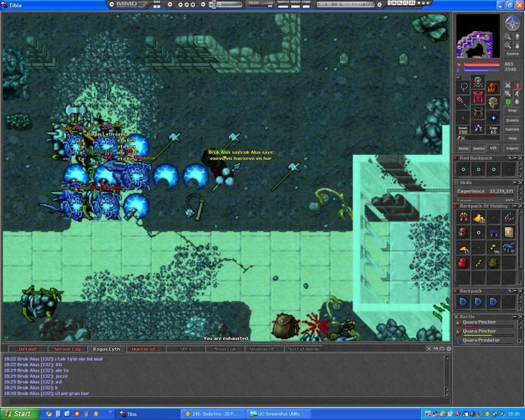Open the green camouflage backpack item
525x420 pixels.
click(494, 263)
